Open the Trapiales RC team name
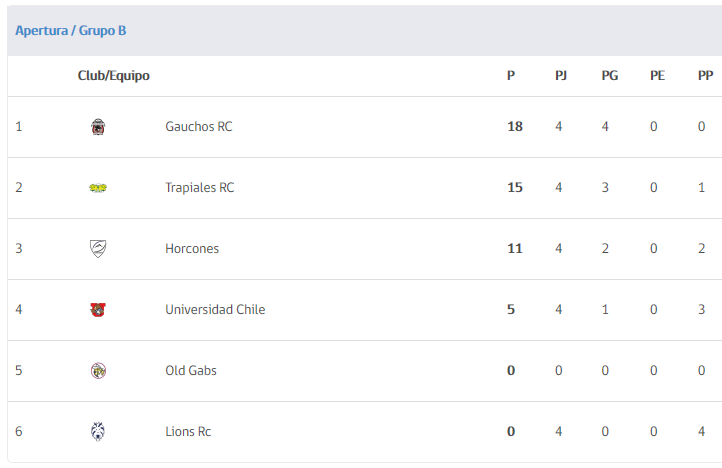 pos(199,187)
